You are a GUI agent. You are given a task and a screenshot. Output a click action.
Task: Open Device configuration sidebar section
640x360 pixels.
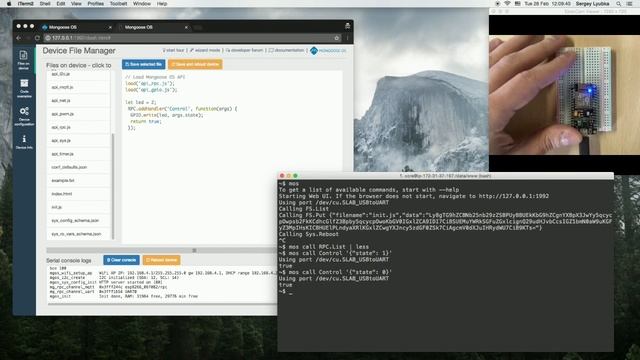tap(24, 116)
